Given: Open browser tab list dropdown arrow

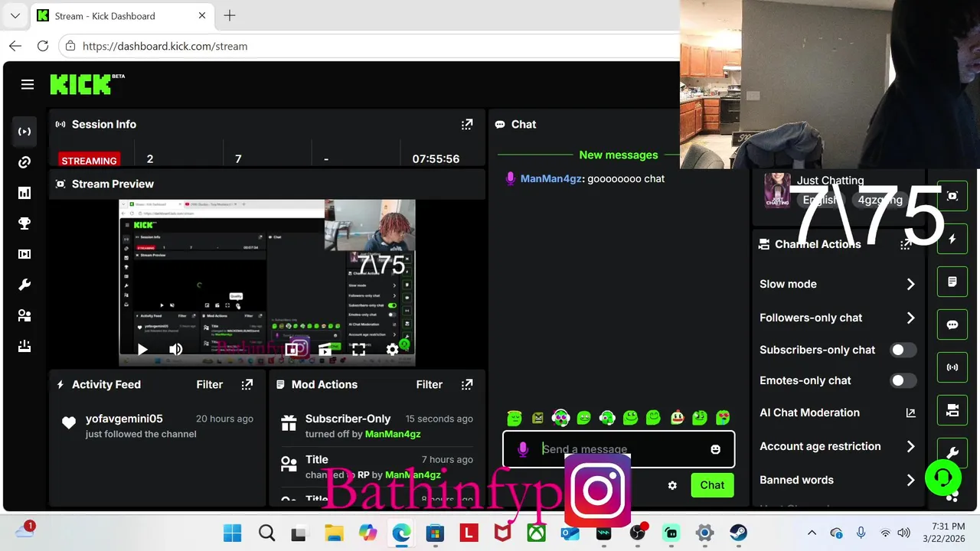Looking at the screenshot, I should [15, 15].
